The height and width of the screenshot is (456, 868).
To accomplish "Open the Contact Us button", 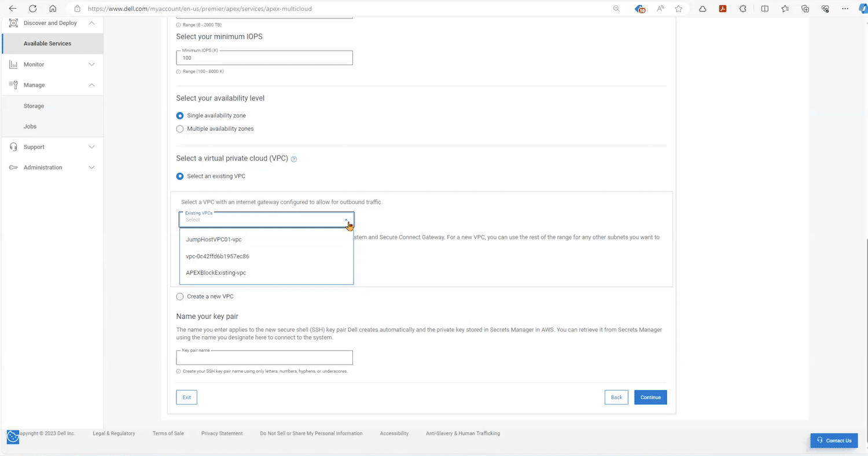I will (834, 440).
